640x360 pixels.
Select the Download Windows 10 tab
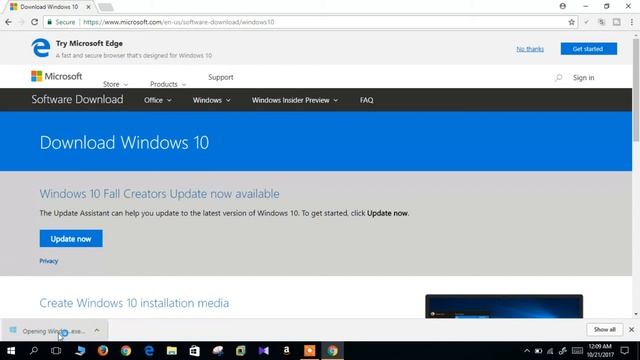[x=49, y=7]
